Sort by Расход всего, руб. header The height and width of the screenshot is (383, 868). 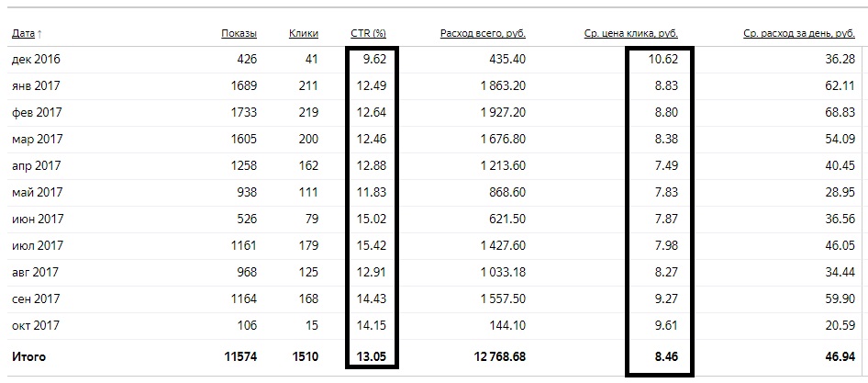[x=483, y=33]
